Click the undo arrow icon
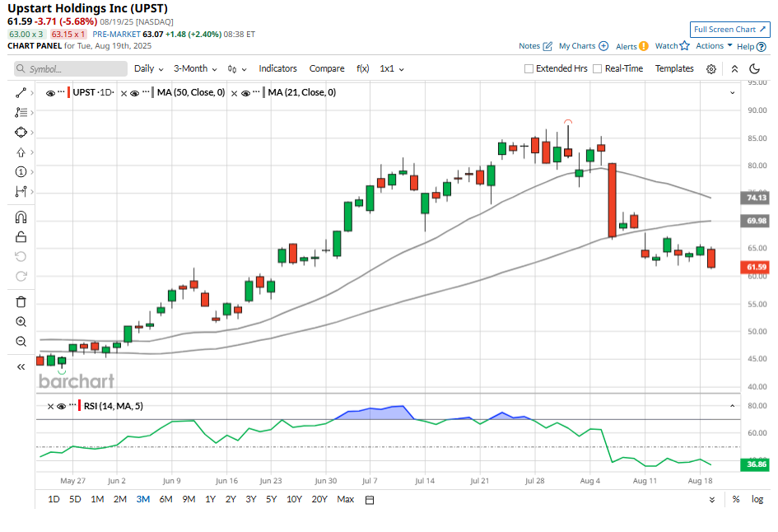 (21, 257)
